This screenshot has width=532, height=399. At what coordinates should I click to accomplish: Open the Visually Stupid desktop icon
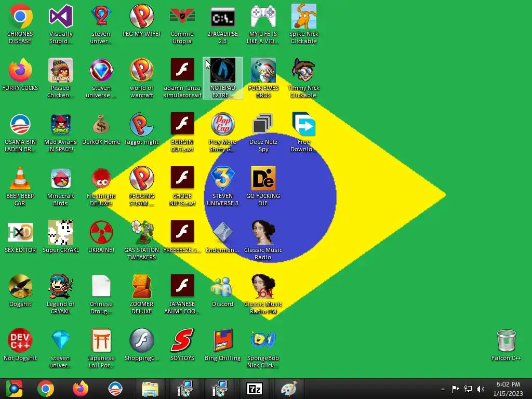[61, 24]
